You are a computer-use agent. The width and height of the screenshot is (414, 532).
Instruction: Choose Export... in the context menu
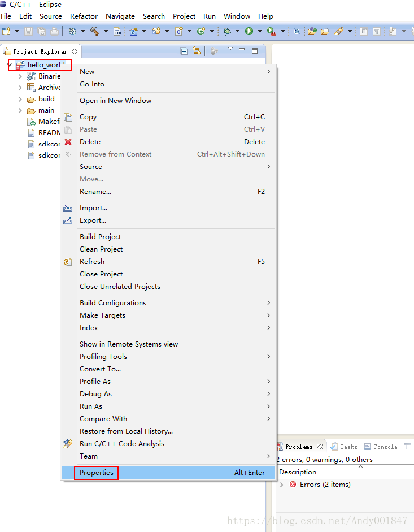tap(168, 220)
